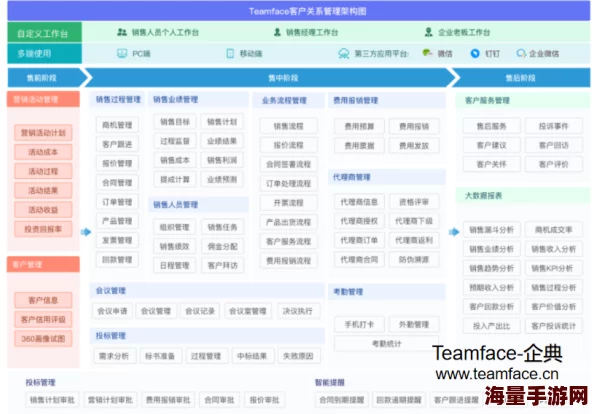The height and width of the screenshot is (414, 594).
Task: Click the 订单管理 box
Action: (117, 202)
